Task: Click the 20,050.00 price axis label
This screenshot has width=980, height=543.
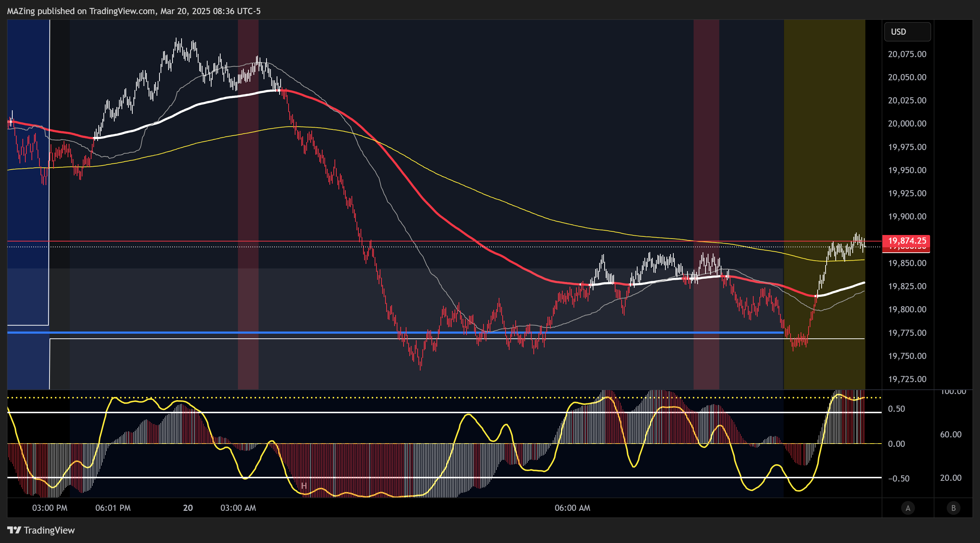Action: point(907,78)
